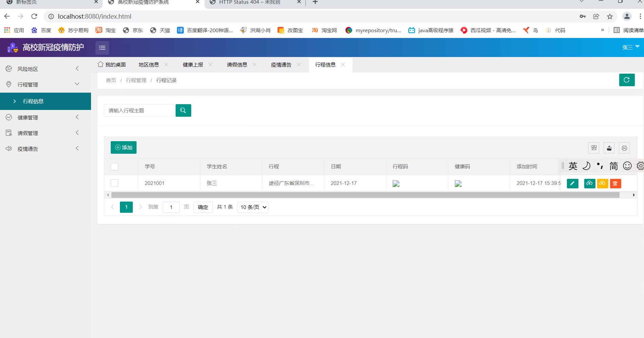Click the print table icon
The height and width of the screenshot is (338, 644).
coord(624,148)
